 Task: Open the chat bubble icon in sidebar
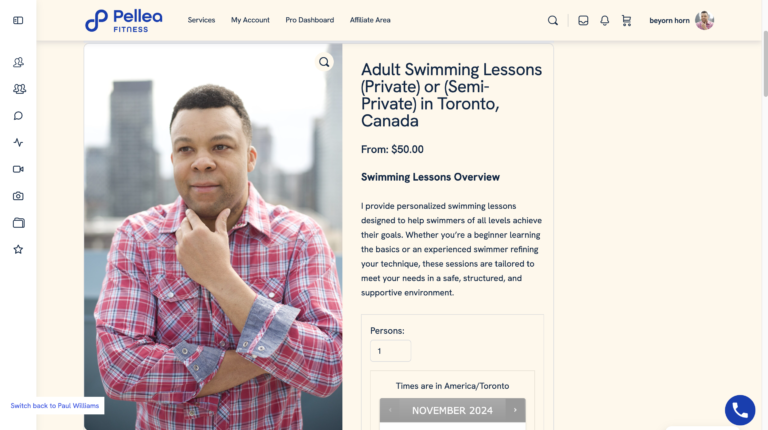click(x=18, y=116)
